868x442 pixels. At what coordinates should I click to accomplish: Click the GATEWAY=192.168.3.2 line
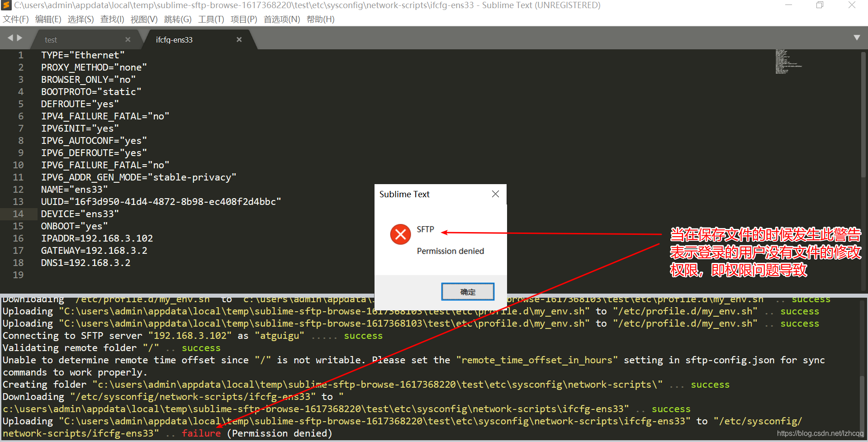point(94,250)
